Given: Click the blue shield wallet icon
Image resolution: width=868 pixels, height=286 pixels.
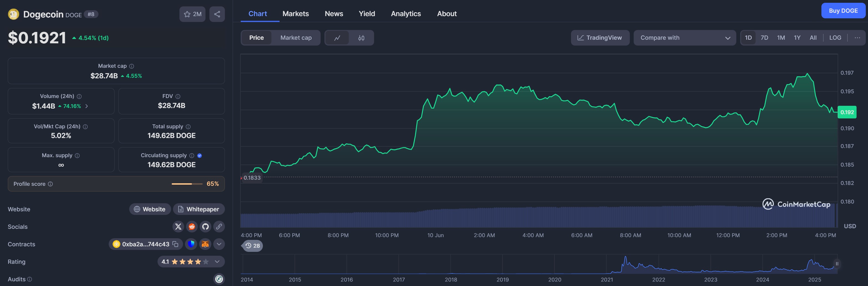Looking at the screenshot, I should [191, 244].
